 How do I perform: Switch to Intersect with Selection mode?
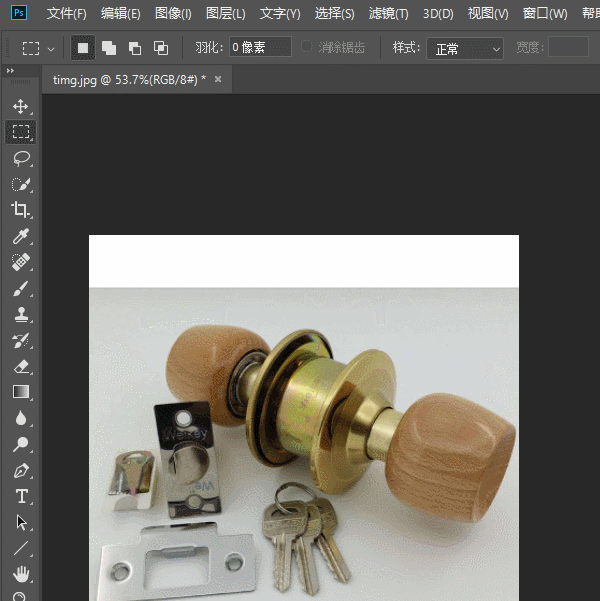point(161,48)
